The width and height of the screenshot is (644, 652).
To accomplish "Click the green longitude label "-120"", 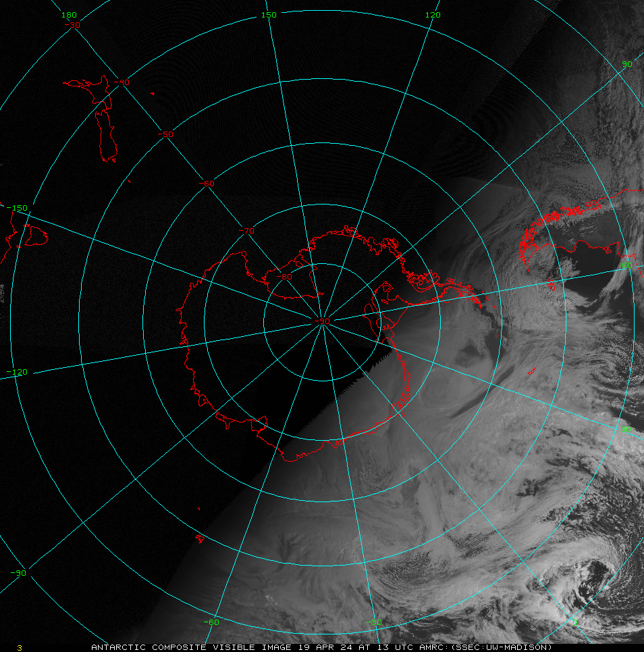I will [17, 372].
